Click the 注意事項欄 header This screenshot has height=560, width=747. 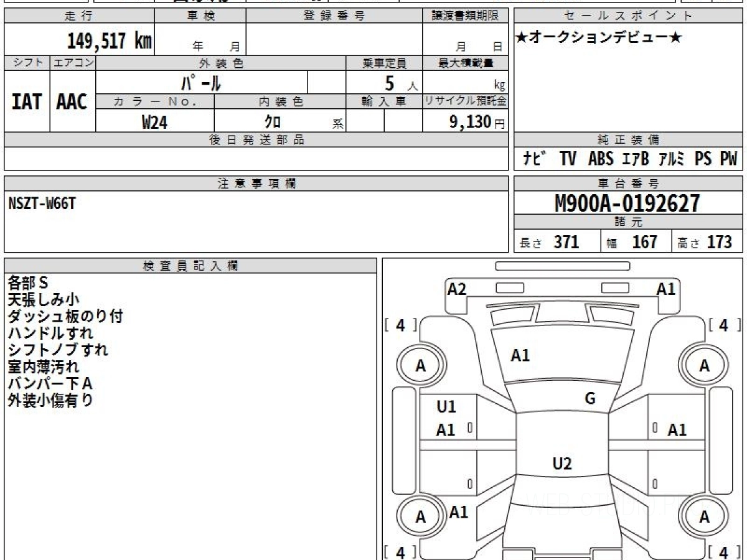click(x=256, y=184)
